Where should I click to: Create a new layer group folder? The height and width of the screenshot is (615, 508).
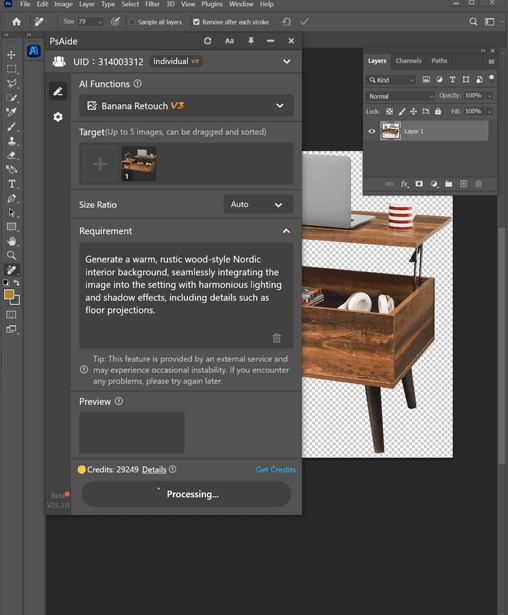(448, 184)
